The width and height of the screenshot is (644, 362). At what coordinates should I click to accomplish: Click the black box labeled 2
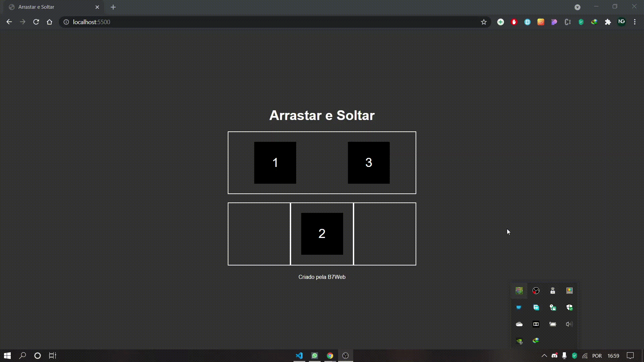[322, 234]
